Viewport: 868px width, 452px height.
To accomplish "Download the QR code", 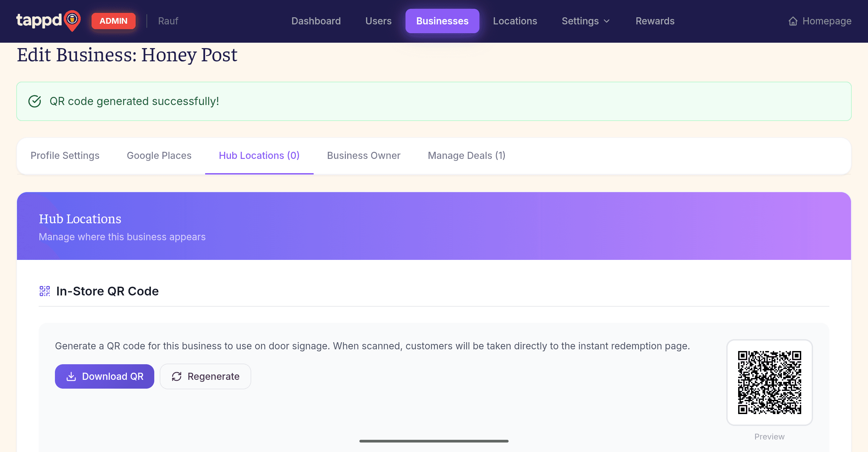I will click(104, 376).
